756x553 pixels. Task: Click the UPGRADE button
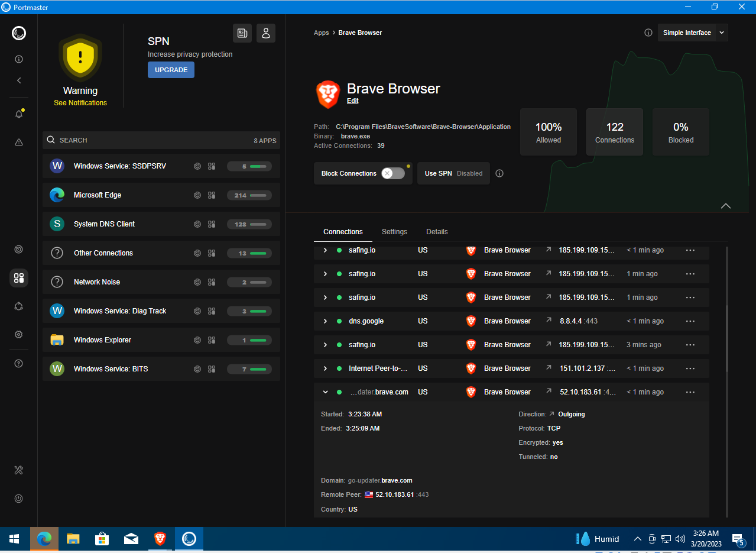tap(171, 70)
